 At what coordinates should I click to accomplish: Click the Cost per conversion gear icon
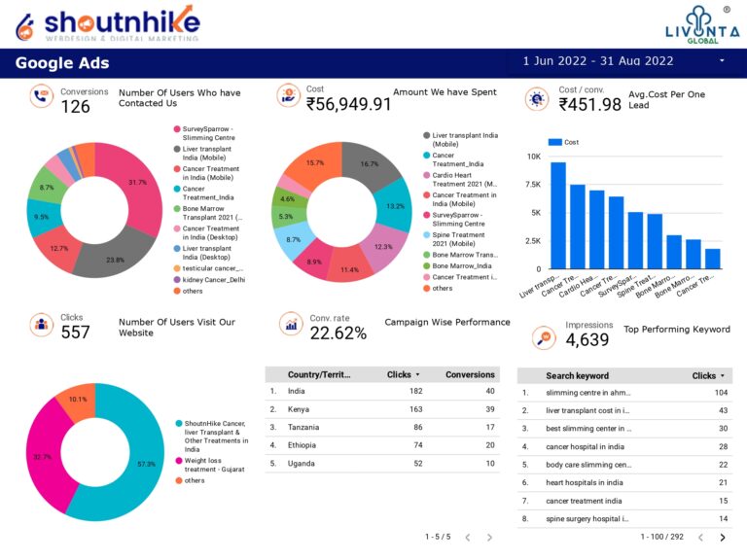point(537,98)
